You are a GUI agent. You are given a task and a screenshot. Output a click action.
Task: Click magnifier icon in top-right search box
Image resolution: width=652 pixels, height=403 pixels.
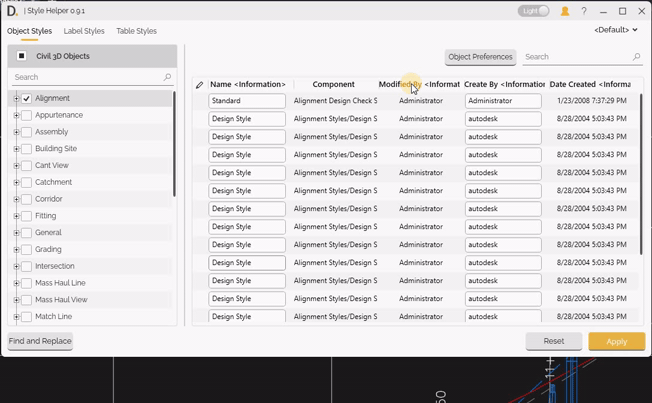pyautogui.click(x=636, y=57)
